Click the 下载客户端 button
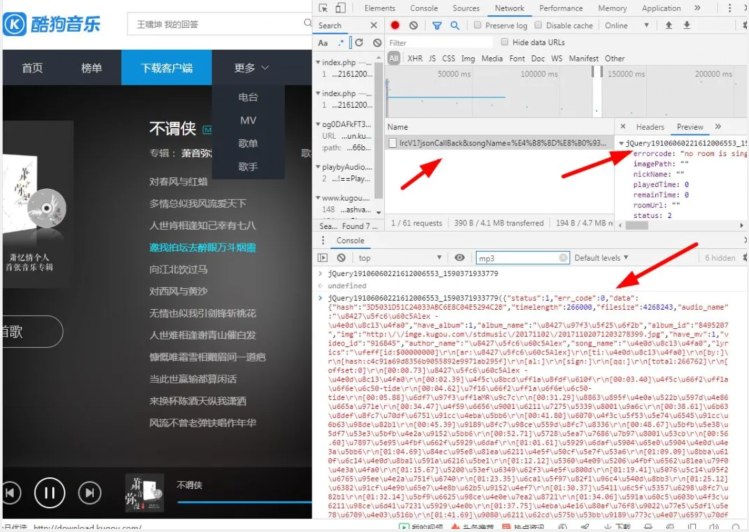749x532 pixels. pyautogui.click(x=166, y=68)
